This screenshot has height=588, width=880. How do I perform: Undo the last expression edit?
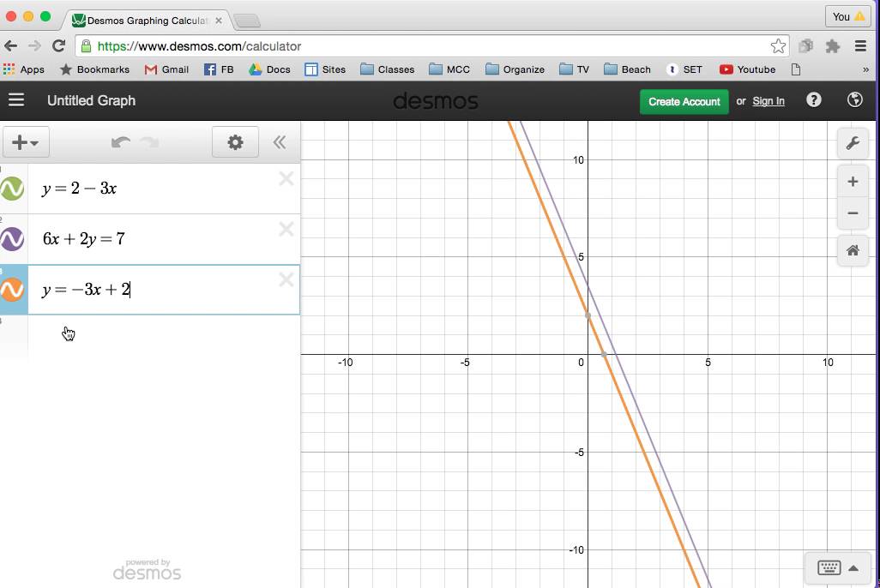coord(121,142)
